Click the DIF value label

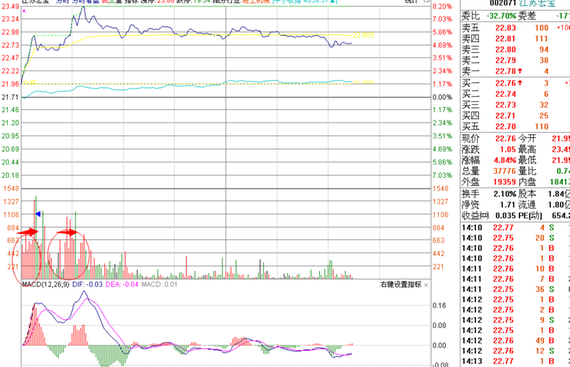pos(87,284)
